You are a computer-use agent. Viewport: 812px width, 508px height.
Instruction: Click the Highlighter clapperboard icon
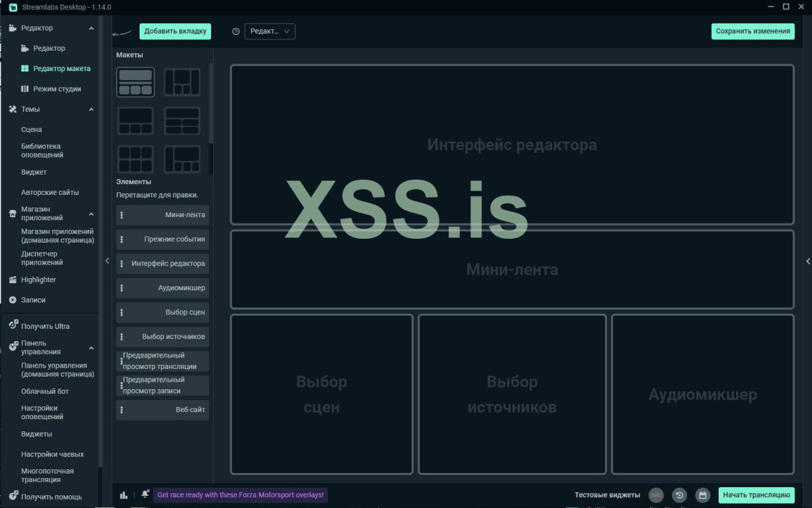13,279
